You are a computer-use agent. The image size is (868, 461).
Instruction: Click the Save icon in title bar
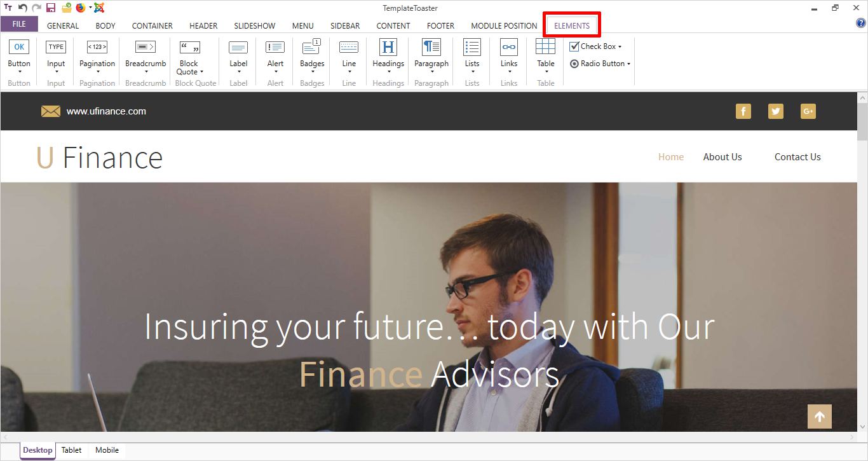[51, 8]
